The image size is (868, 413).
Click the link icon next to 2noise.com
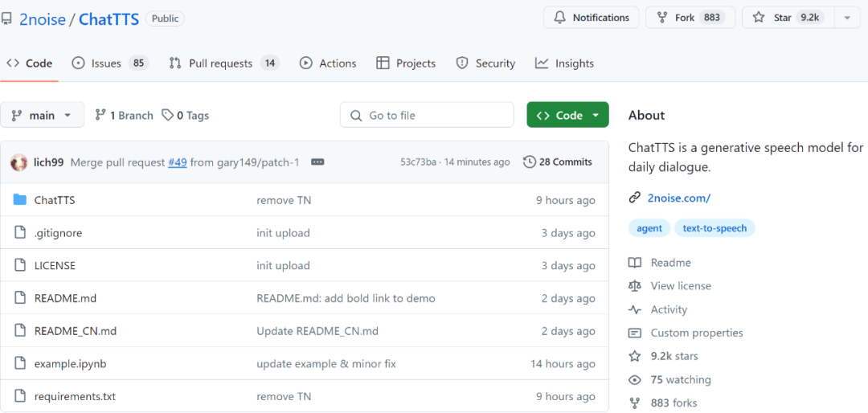pyautogui.click(x=635, y=198)
